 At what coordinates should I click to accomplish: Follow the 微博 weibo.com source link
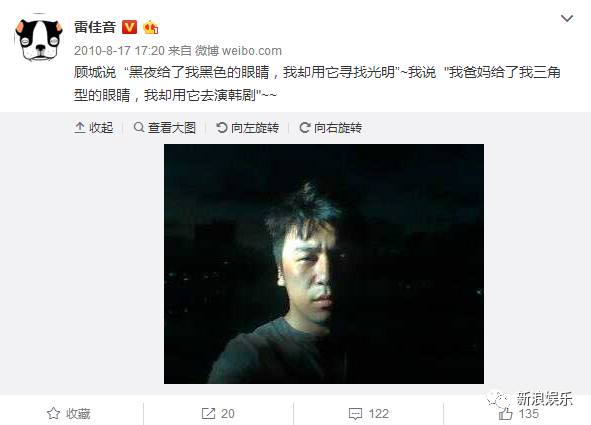pyautogui.click(x=238, y=51)
